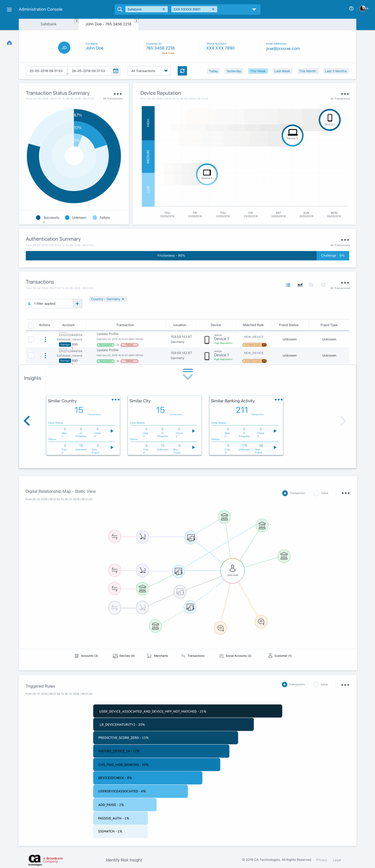Close the John Doe tab
The image size is (375, 868).
136,21
